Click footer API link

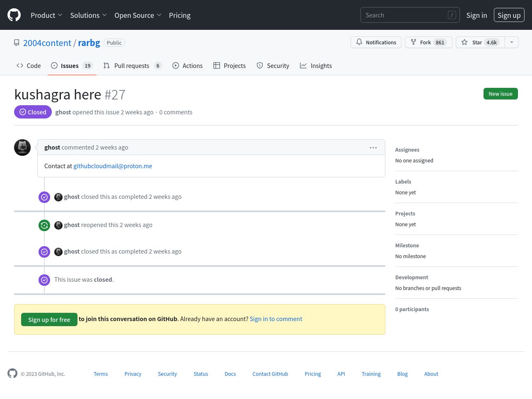pos(341,374)
